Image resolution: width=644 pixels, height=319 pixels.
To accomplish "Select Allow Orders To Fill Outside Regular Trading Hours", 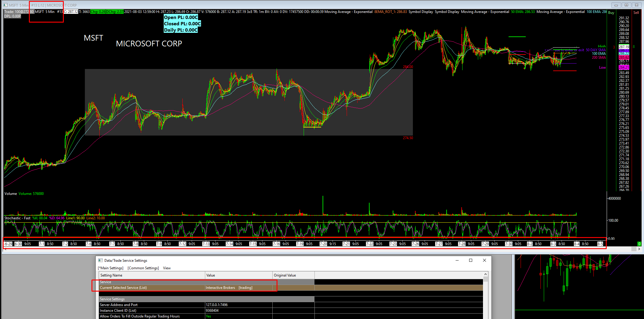I will 152,316.
